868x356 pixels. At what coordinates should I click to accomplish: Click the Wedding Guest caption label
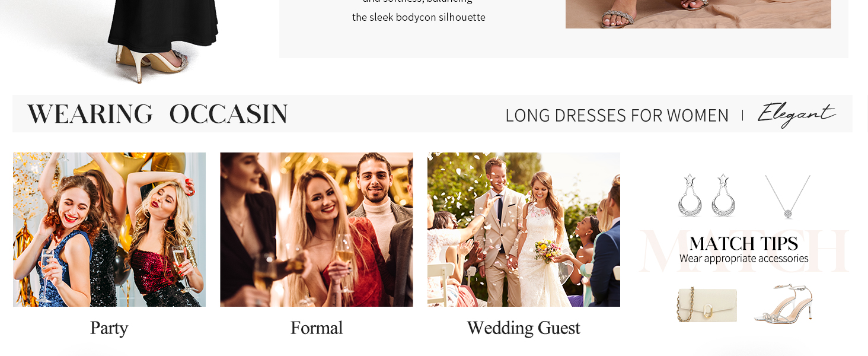tap(524, 328)
